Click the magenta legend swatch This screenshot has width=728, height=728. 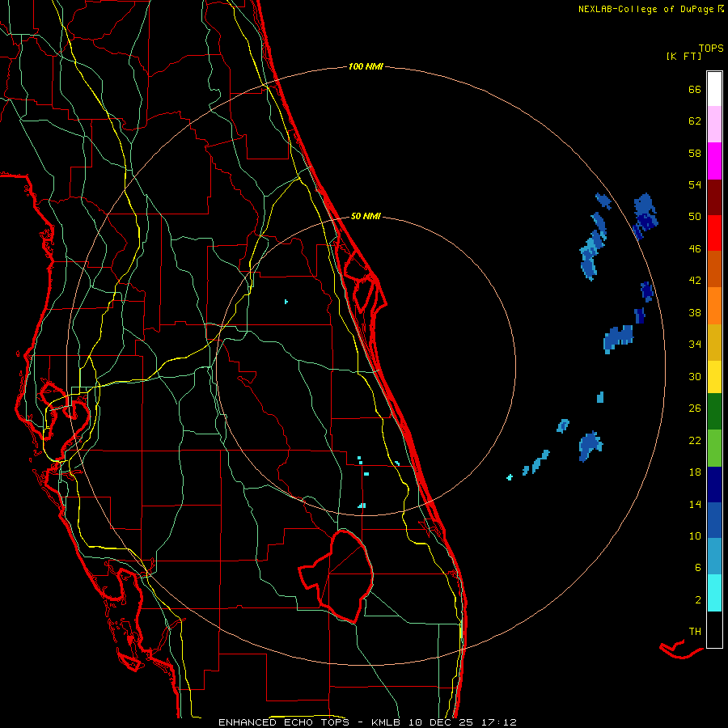pyautogui.click(x=714, y=161)
